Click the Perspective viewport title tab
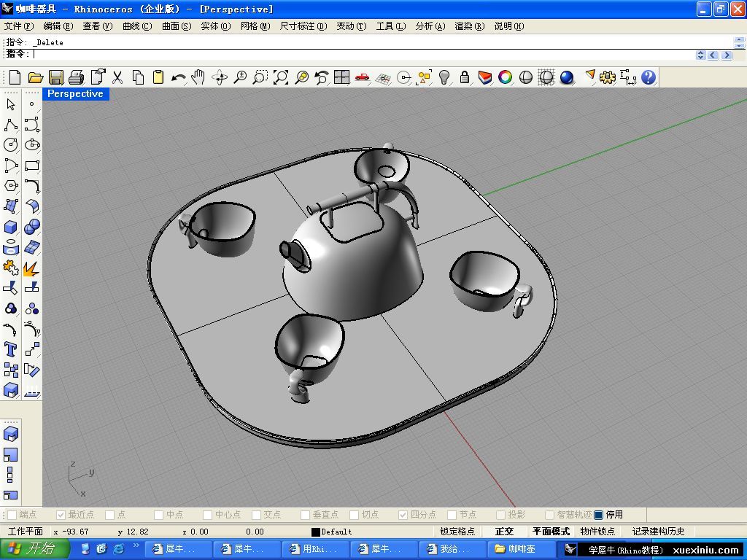This screenshot has height=560, width=747. click(x=75, y=94)
